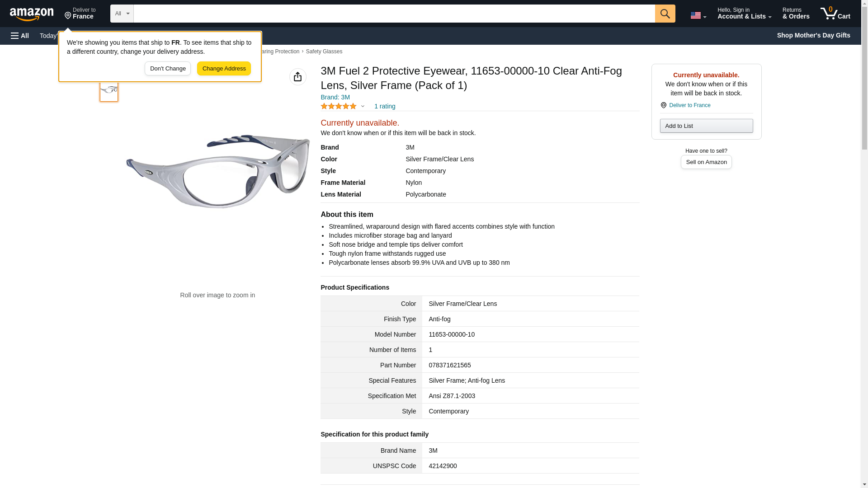Expand Account & Lists dropdown
The height and width of the screenshot is (488, 868).
[x=744, y=14]
